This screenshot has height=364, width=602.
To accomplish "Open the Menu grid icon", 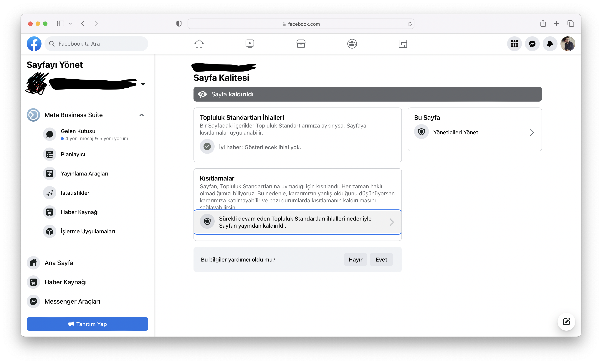I will pos(514,44).
